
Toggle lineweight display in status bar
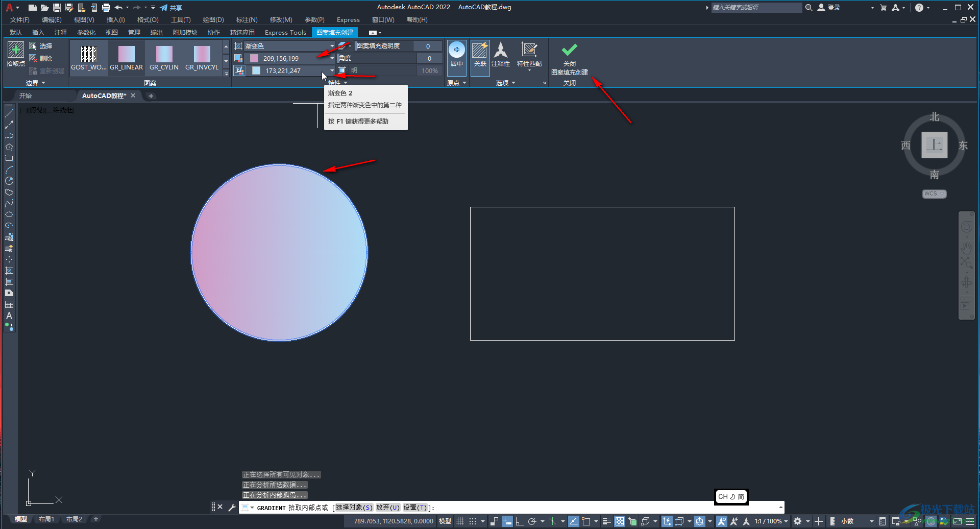607,521
